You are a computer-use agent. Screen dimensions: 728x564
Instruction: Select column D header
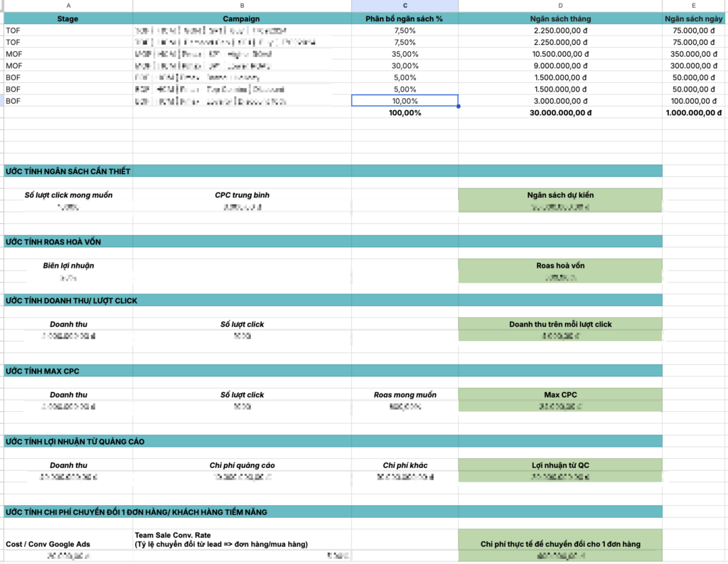click(560, 6)
